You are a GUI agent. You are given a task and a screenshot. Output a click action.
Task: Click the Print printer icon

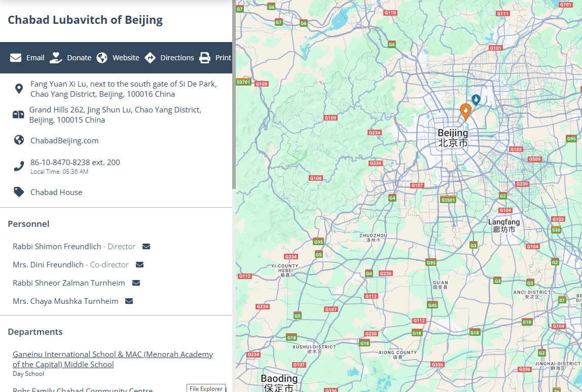click(204, 58)
